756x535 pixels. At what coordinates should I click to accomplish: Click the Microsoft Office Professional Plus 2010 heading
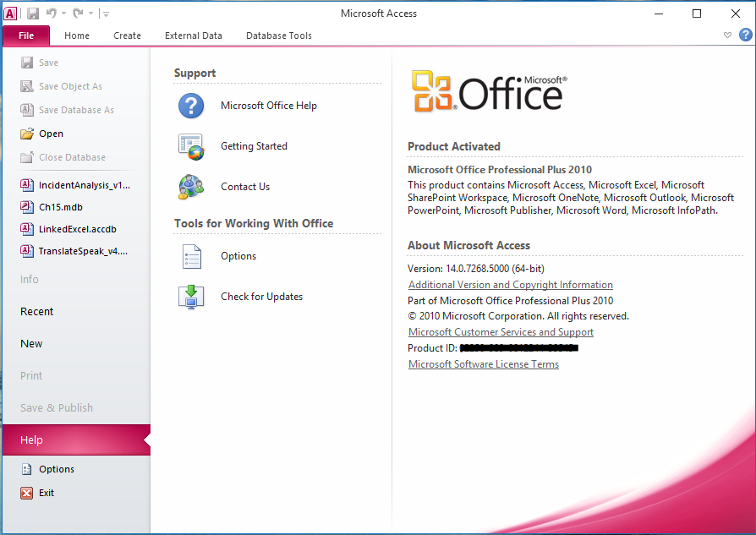(500, 170)
